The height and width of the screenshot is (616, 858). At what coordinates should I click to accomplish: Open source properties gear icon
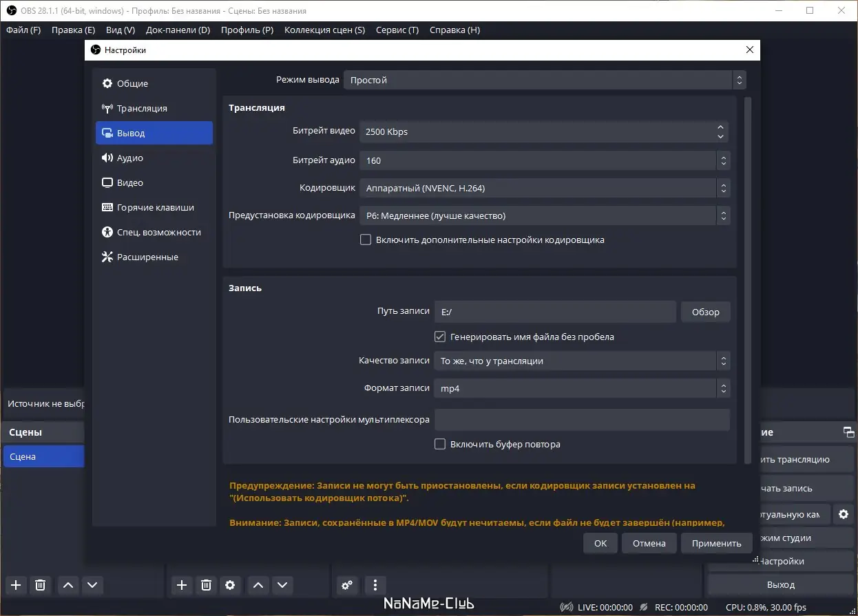(x=231, y=585)
